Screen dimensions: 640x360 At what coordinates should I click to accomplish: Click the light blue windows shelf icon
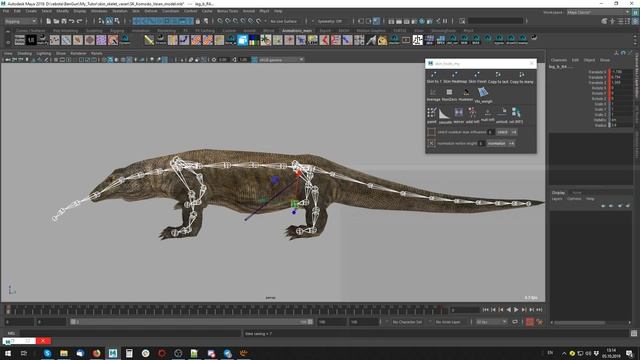click(242, 40)
